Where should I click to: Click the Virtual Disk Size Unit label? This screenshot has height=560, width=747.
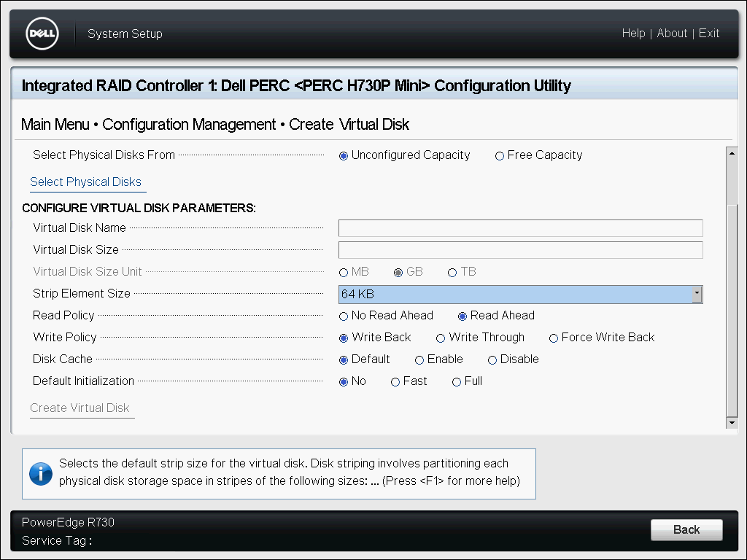pyautogui.click(x=88, y=271)
